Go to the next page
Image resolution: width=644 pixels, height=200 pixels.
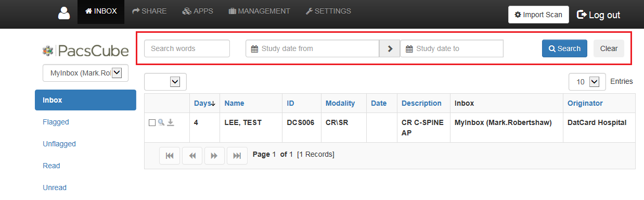point(214,155)
